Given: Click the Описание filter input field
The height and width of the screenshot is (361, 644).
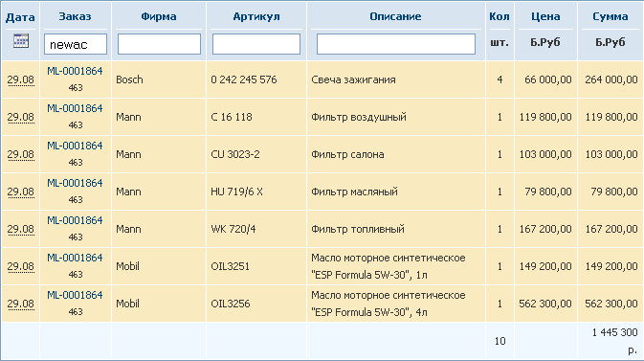Looking at the screenshot, I should (396, 44).
